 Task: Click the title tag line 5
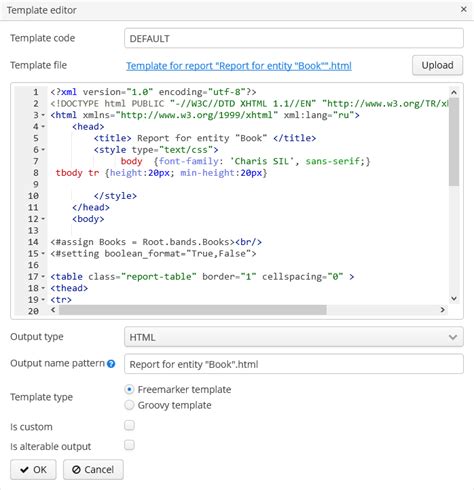pyautogui.click(x=205, y=138)
